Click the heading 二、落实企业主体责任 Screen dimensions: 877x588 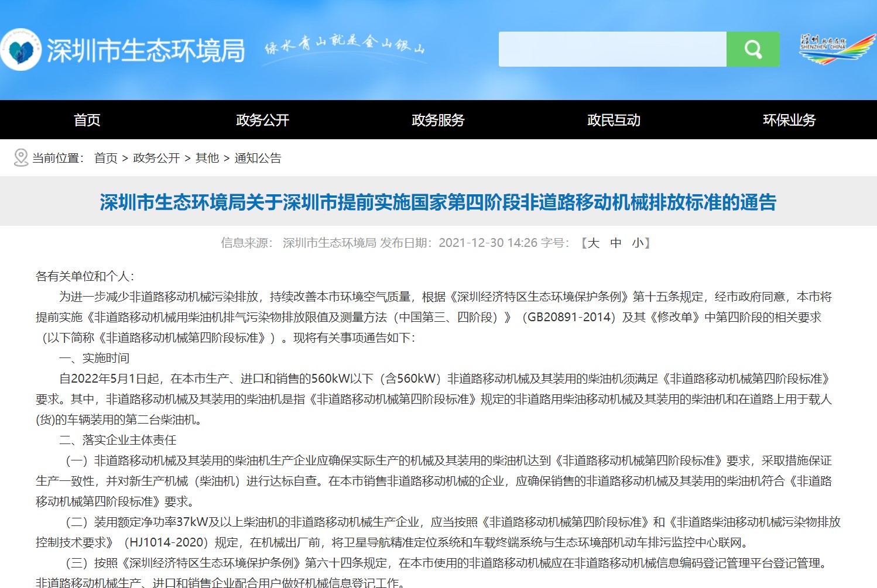[x=118, y=440]
